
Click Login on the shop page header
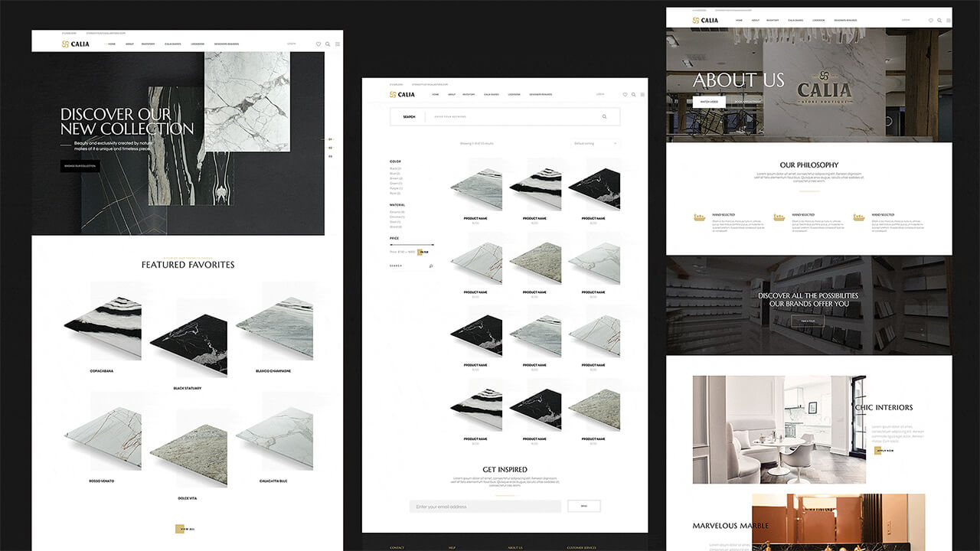(600, 94)
